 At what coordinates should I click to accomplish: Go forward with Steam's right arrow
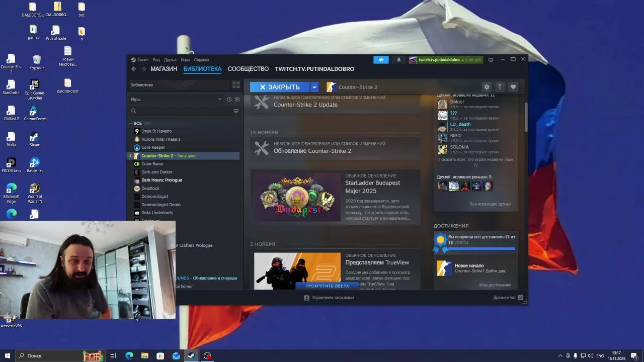pos(143,69)
